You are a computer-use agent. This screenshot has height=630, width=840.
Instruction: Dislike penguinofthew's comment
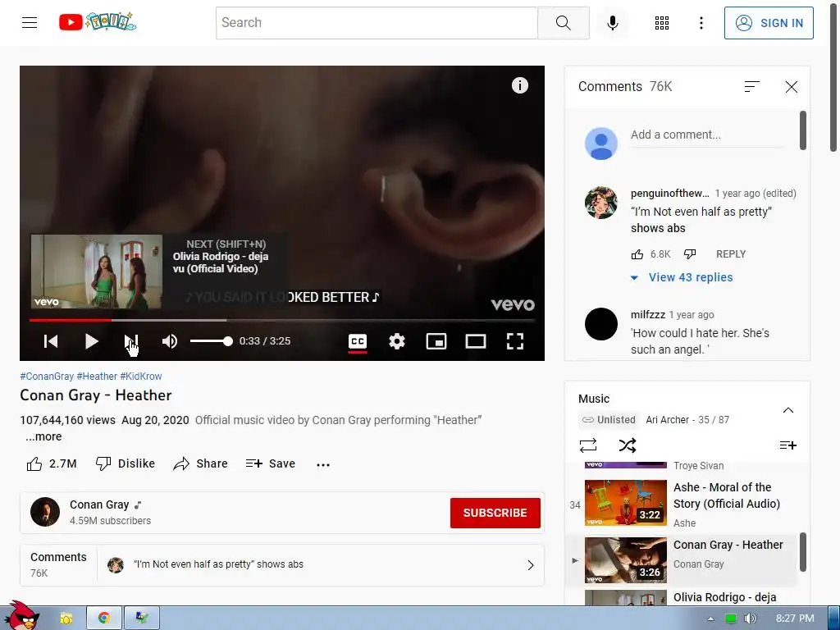[x=690, y=254]
